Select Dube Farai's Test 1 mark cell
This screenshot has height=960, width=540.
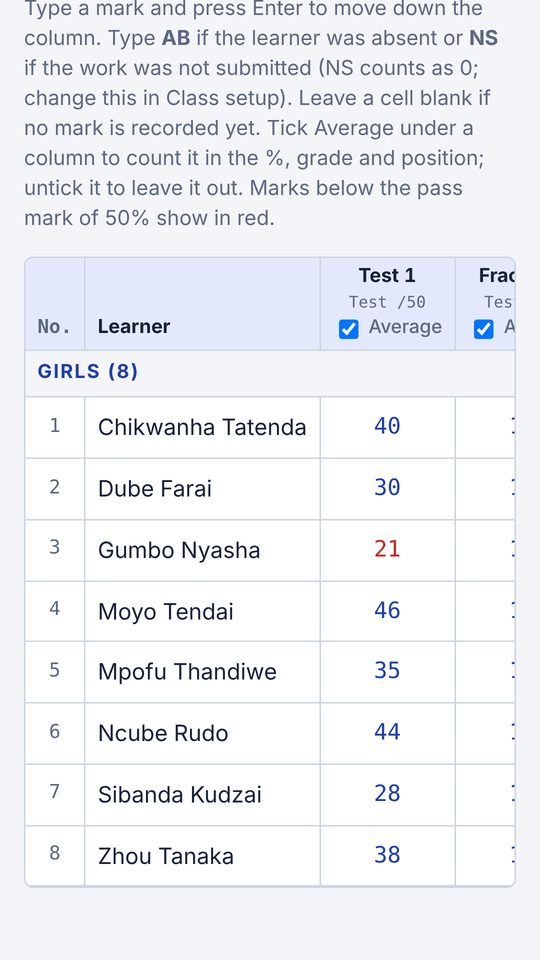pyautogui.click(x=388, y=489)
